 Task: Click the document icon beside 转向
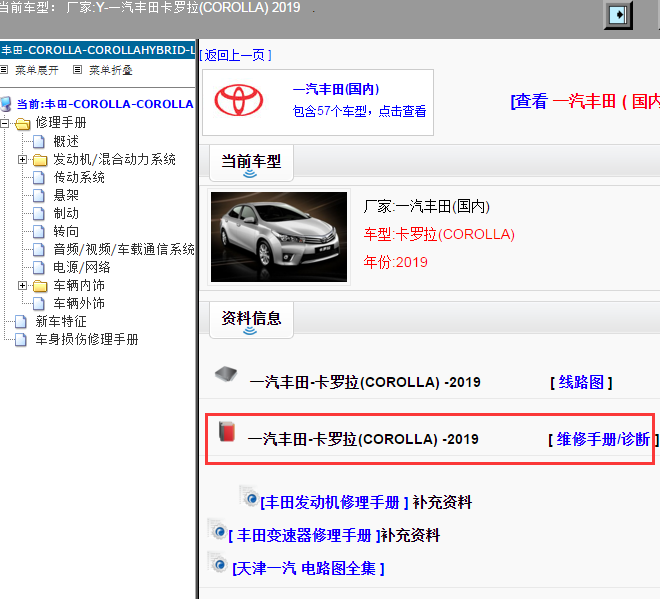pyautogui.click(x=39, y=232)
